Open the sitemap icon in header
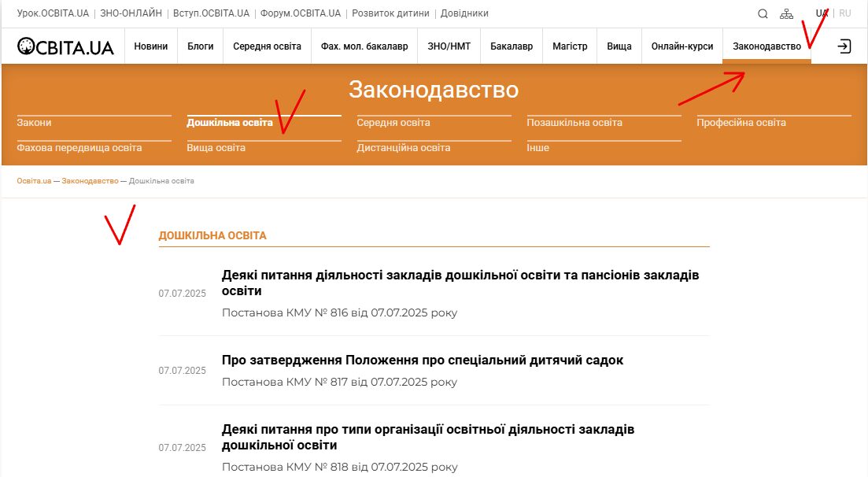 [x=786, y=13]
